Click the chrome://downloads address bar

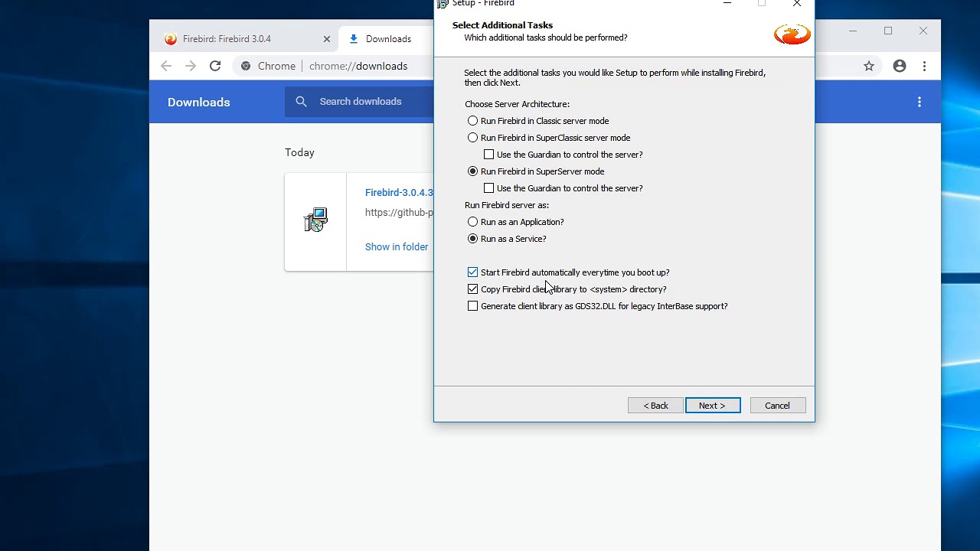coord(358,66)
